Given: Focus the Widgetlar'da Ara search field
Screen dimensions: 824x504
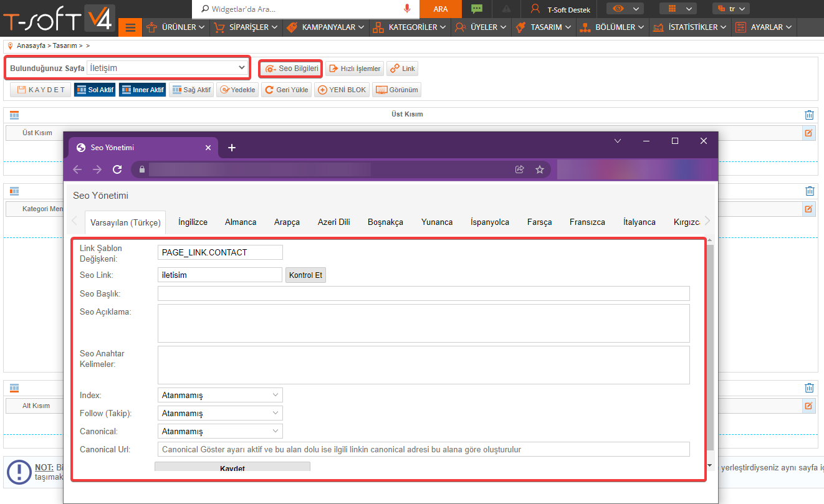Looking at the screenshot, I should (x=305, y=9).
